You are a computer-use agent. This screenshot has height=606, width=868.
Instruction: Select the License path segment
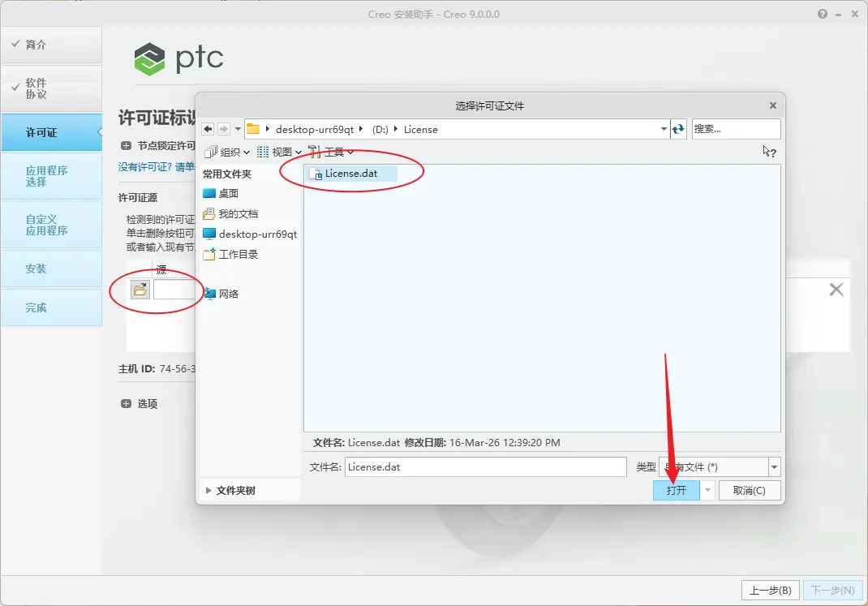(x=421, y=130)
